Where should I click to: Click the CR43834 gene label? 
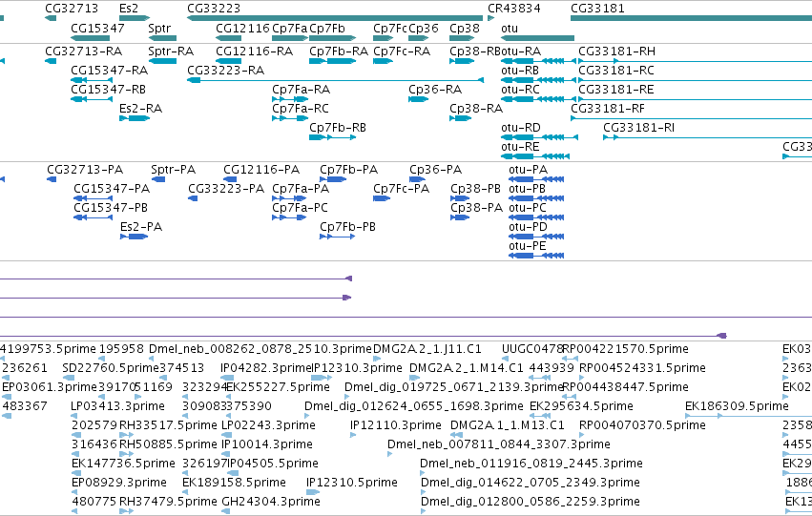point(513,9)
